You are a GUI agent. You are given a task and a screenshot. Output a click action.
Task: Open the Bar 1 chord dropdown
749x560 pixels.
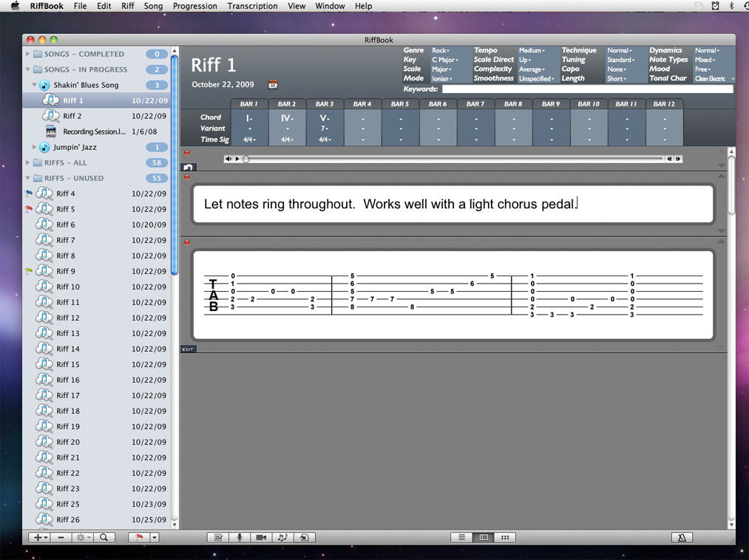[249, 118]
